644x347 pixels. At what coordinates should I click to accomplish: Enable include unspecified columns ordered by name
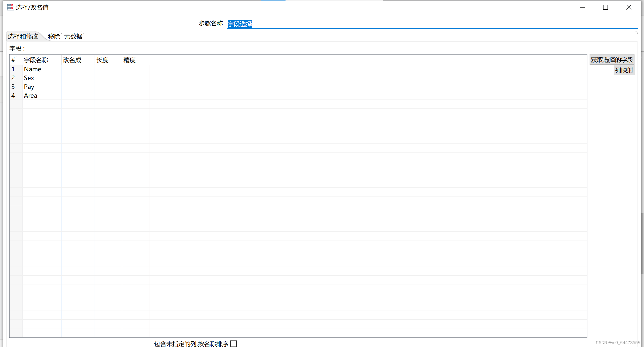[x=233, y=343]
